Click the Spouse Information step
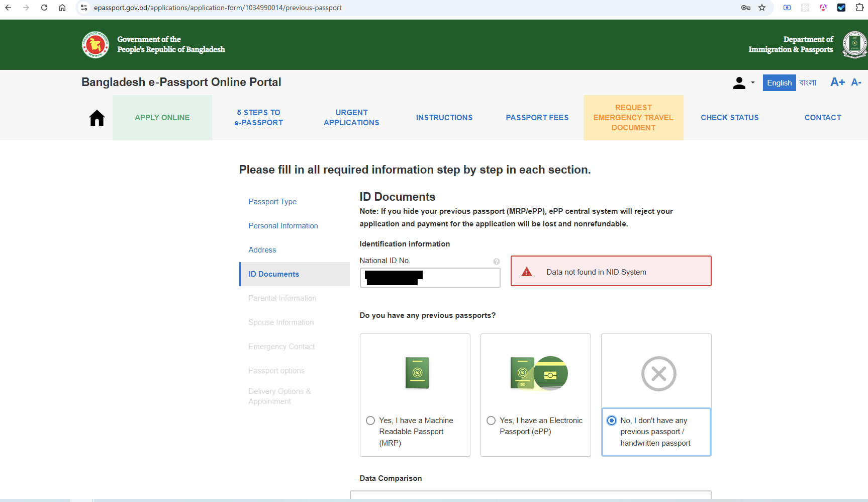 pyautogui.click(x=281, y=322)
